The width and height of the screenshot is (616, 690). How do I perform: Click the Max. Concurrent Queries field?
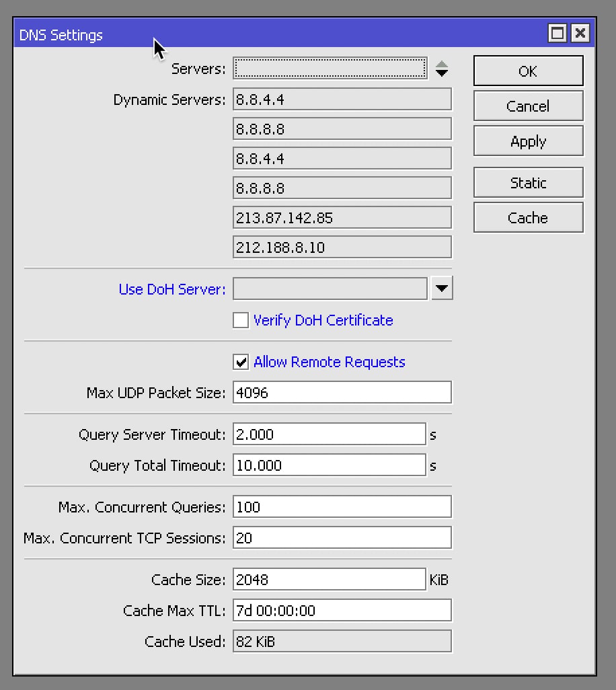pyautogui.click(x=342, y=507)
